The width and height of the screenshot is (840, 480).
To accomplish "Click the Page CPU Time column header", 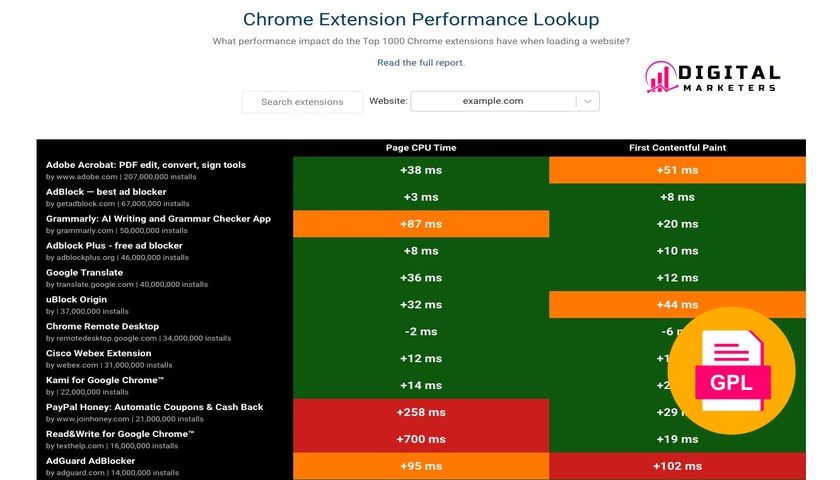I will pyautogui.click(x=421, y=148).
